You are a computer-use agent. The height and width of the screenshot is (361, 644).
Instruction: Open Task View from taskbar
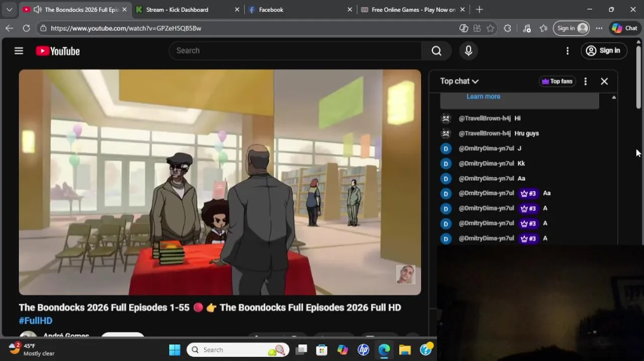tap(301, 349)
